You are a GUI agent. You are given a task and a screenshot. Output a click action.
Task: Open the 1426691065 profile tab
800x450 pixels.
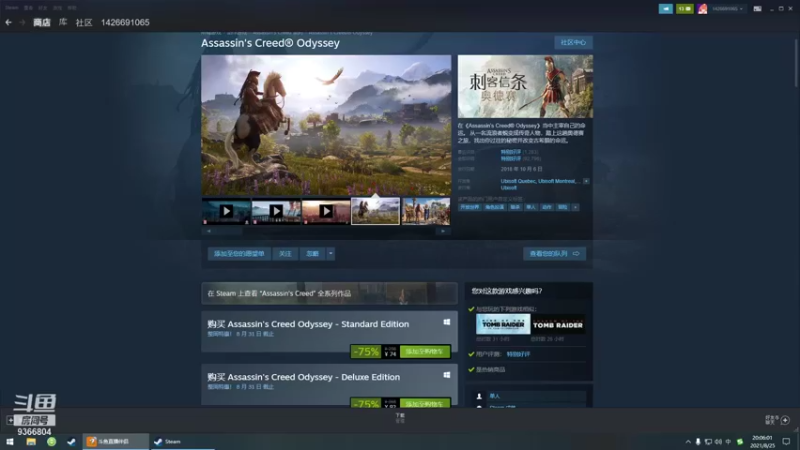(x=125, y=22)
